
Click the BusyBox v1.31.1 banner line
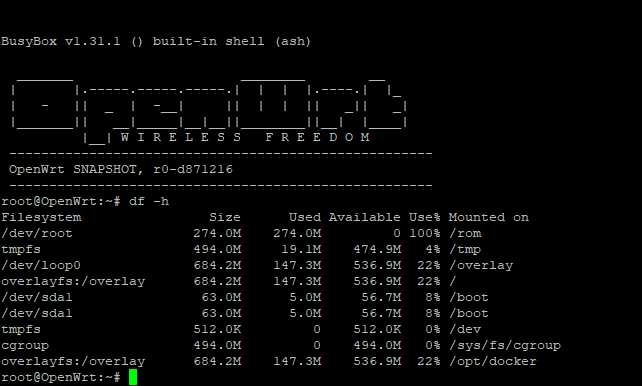156,41
